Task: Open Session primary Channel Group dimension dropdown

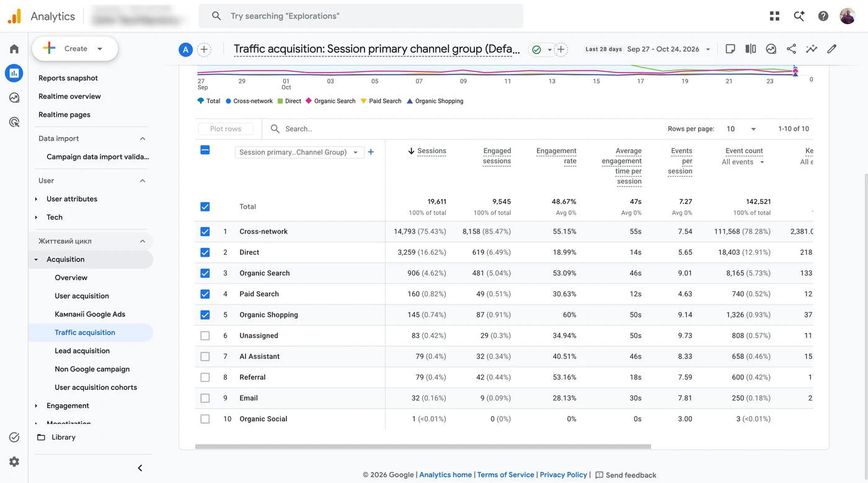Action: tap(299, 152)
